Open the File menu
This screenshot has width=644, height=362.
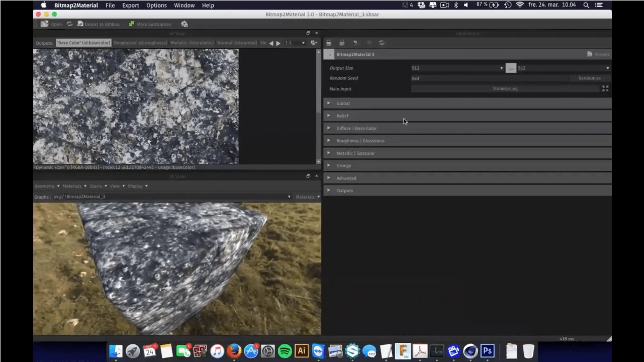tap(110, 5)
